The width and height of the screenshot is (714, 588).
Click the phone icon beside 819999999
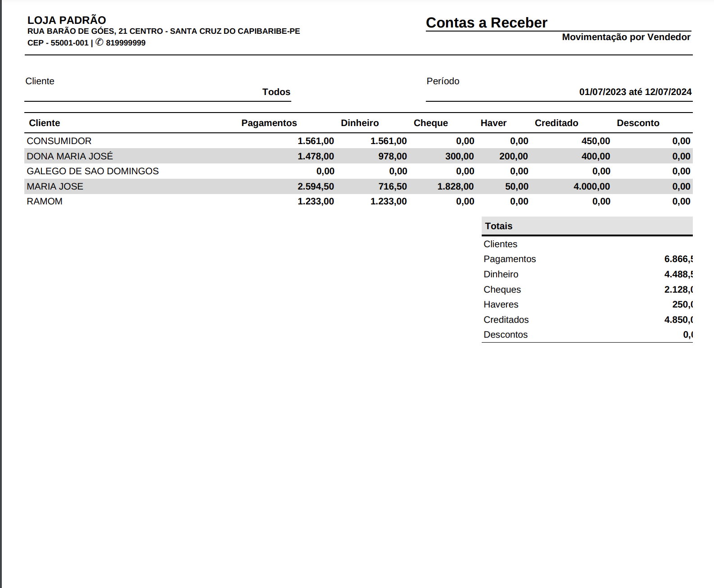pos(99,42)
